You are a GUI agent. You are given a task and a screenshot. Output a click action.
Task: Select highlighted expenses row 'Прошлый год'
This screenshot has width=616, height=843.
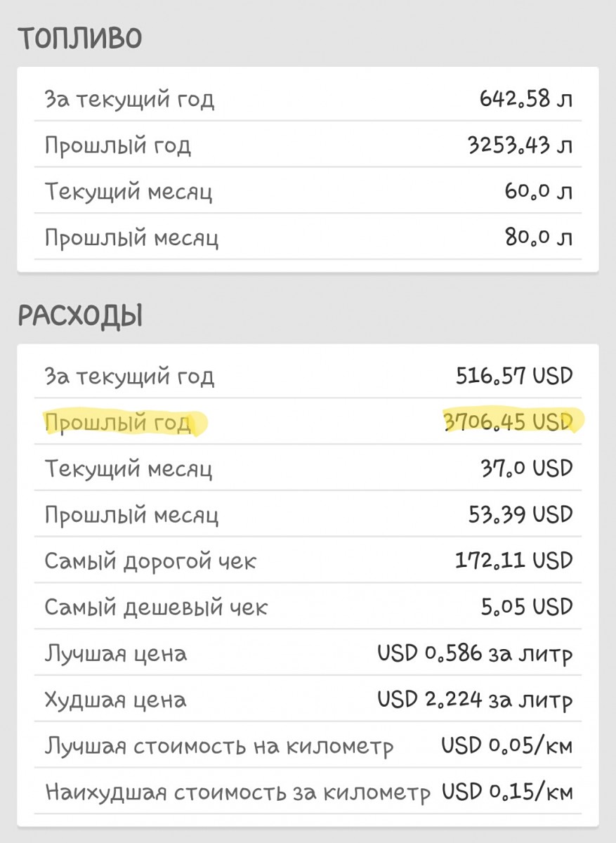308,422
